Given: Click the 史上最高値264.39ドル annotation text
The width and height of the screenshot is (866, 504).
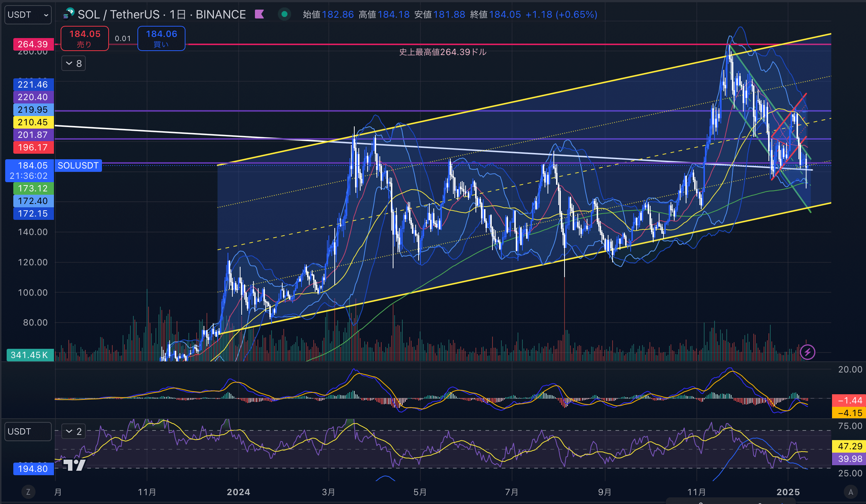Looking at the screenshot, I should click(x=443, y=52).
